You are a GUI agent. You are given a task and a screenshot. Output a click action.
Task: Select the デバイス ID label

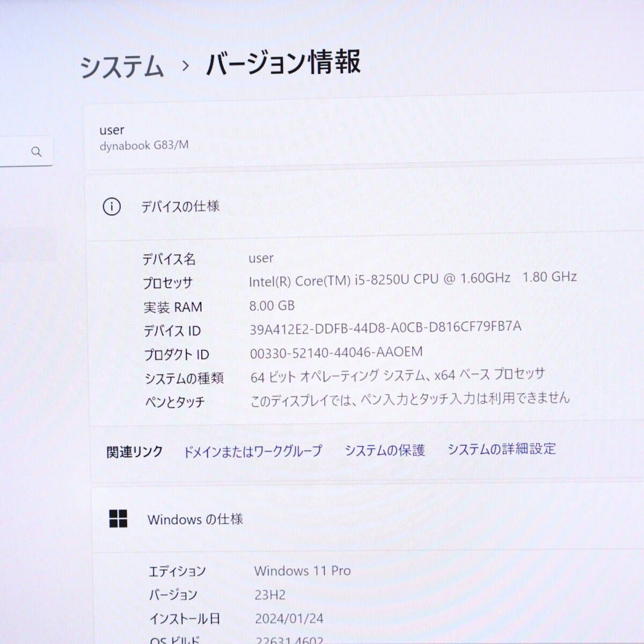172,331
